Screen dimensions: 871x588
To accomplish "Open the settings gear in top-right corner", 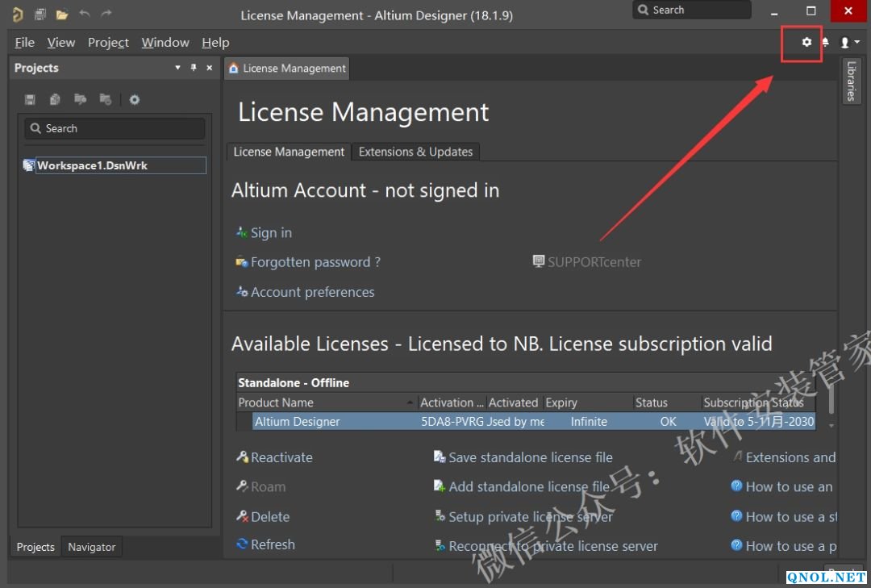I will (x=806, y=42).
